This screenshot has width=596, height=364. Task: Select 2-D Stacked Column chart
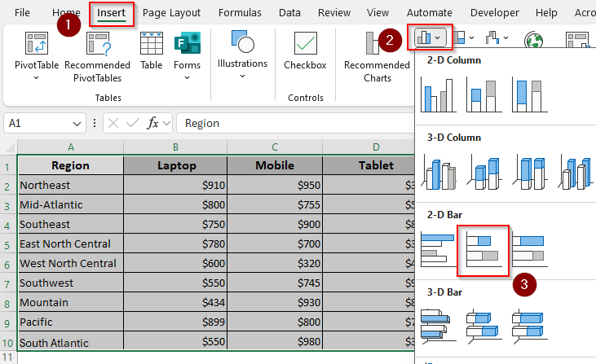(x=483, y=94)
